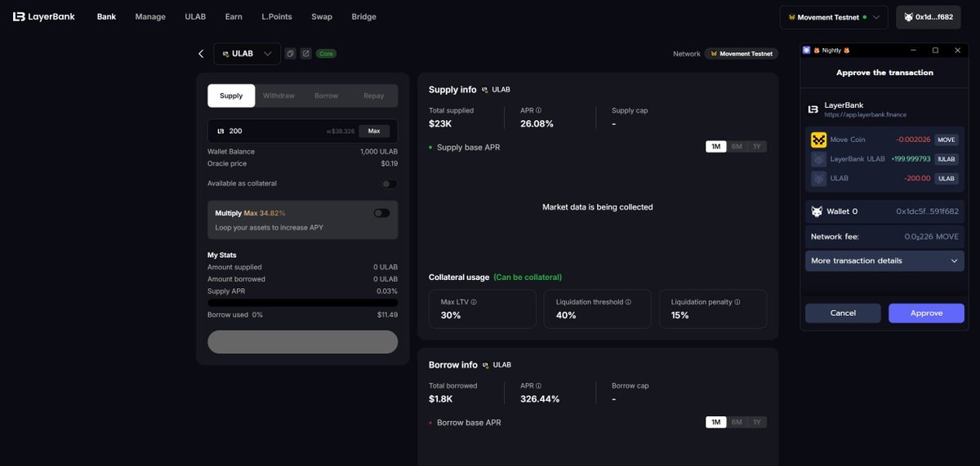Image resolution: width=980 pixels, height=466 pixels.
Task: Select 1Y range on Supply base APR chart
Action: click(757, 147)
